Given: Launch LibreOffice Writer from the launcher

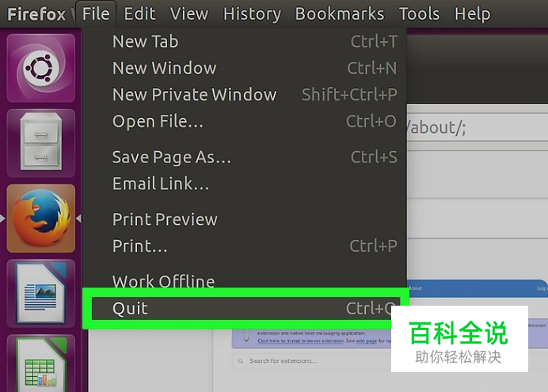Looking at the screenshot, I should click(41, 294).
